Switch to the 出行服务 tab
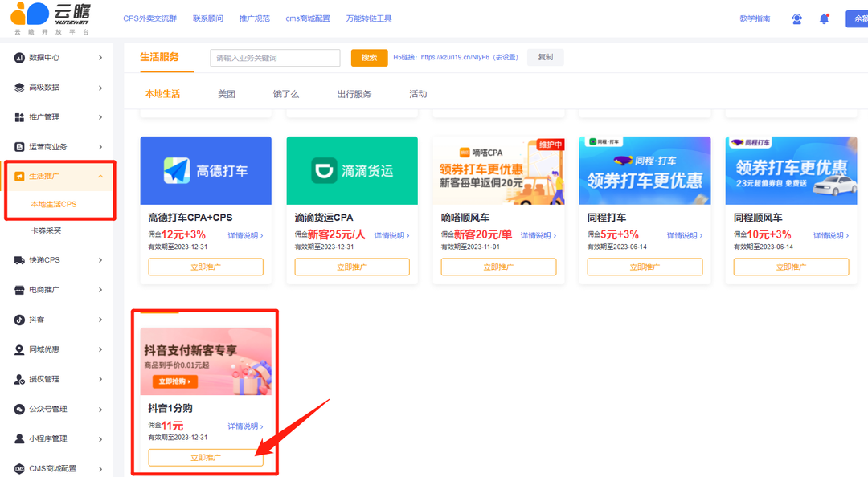This screenshot has width=868, height=477. pos(354,94)
